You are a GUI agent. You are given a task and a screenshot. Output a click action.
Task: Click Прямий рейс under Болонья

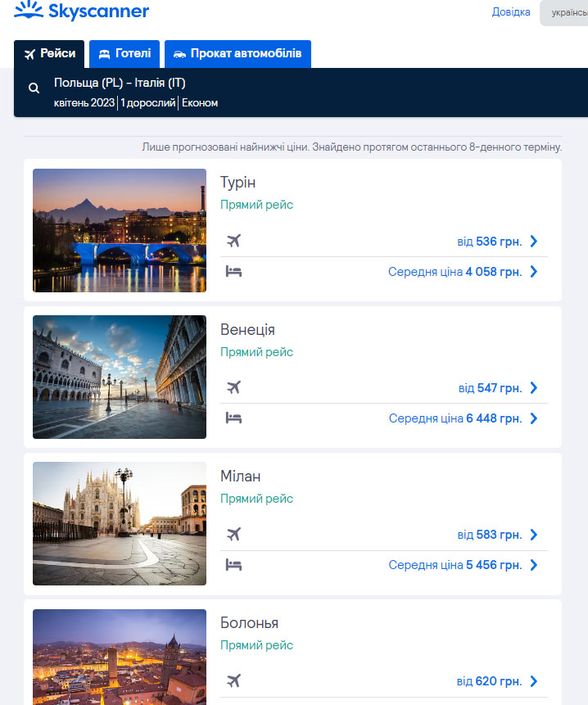point(256,645)
